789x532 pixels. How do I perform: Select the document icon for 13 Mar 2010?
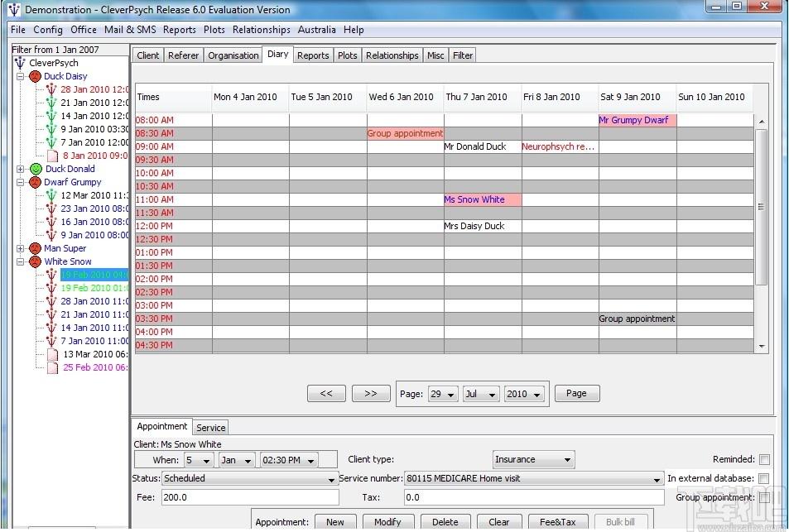[52, 354]
